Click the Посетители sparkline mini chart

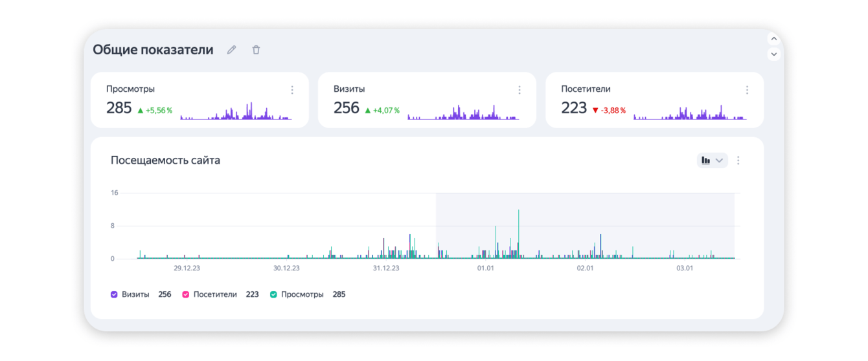point(690,112)
